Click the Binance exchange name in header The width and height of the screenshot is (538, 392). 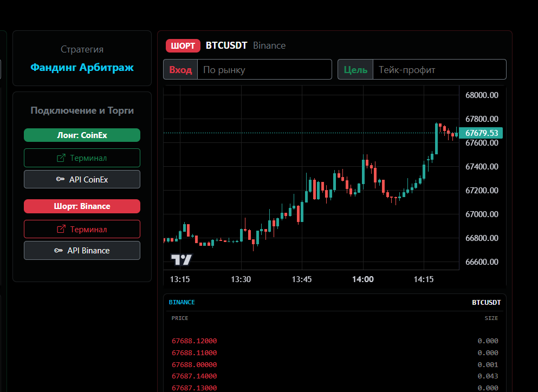pos(269,45)
